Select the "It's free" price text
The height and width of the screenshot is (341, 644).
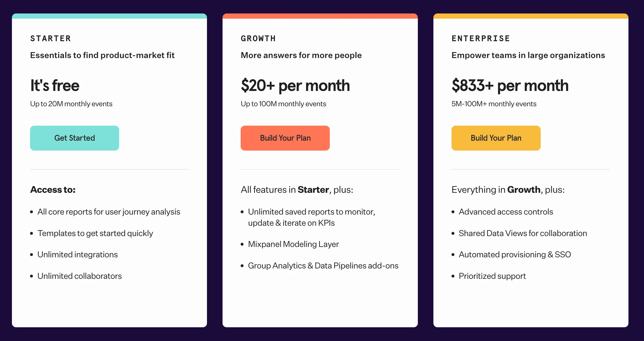click(x=55, y=86)
